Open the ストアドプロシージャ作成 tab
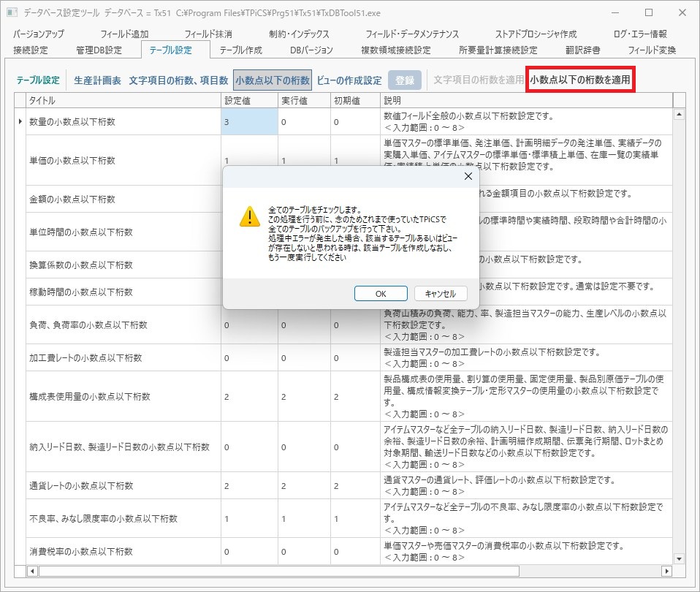 [536, 34]
